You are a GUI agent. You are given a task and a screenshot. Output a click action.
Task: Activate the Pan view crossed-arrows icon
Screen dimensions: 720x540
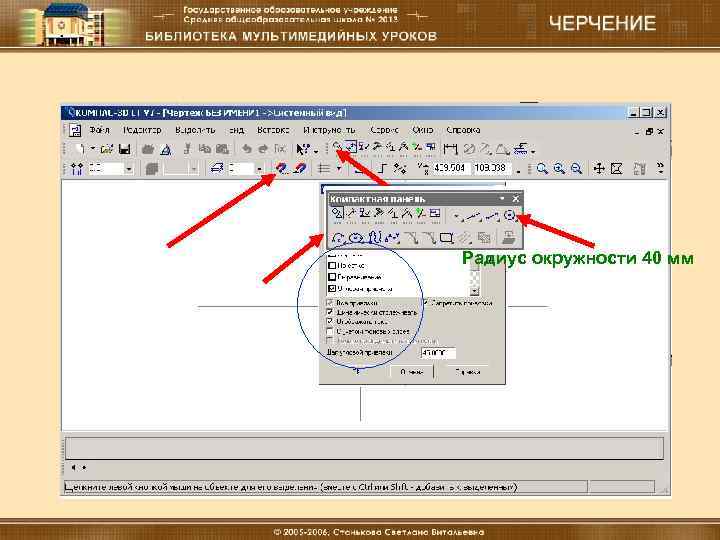599,169
